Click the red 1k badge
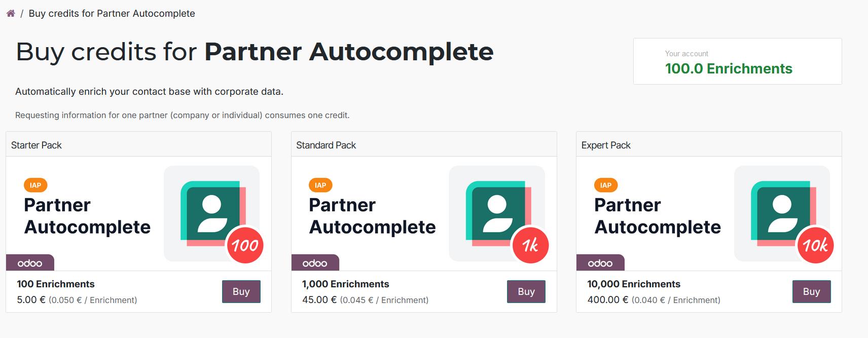The width and height of the screenshot is (868, 338). [x=530, y=245]
